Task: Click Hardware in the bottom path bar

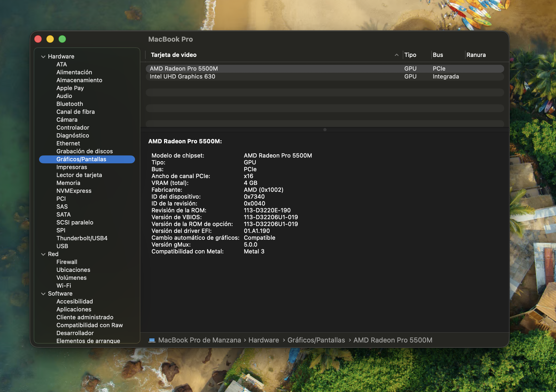Action: point(263,340)
